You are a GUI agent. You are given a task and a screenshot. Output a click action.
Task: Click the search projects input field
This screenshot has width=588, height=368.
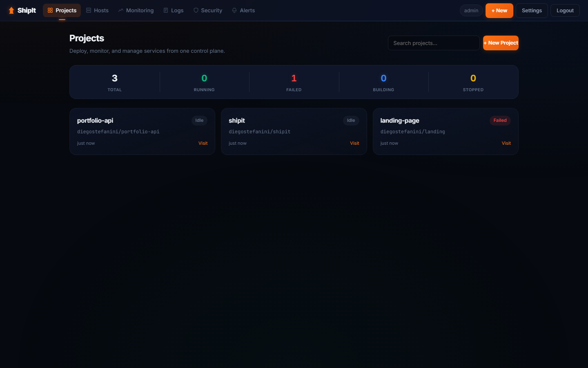pyautogui.click(x=434, y=43)
